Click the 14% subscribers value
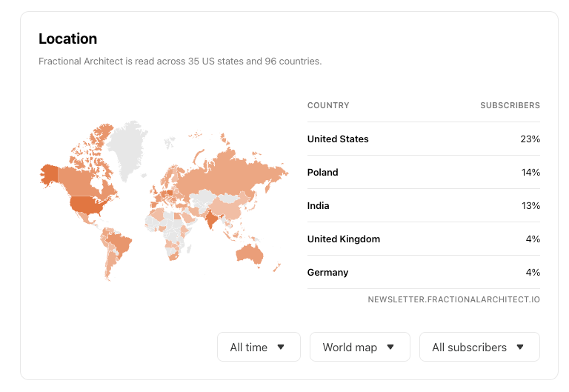The height and width of the screenshot is (392, 569). [x=530, y=173]
